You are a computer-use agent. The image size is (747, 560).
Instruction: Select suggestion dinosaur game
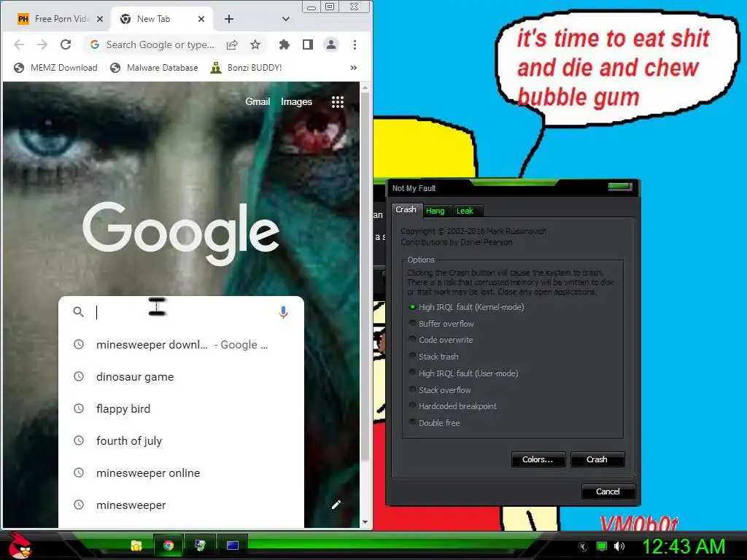pyautogui.click(x=181, y=377)
